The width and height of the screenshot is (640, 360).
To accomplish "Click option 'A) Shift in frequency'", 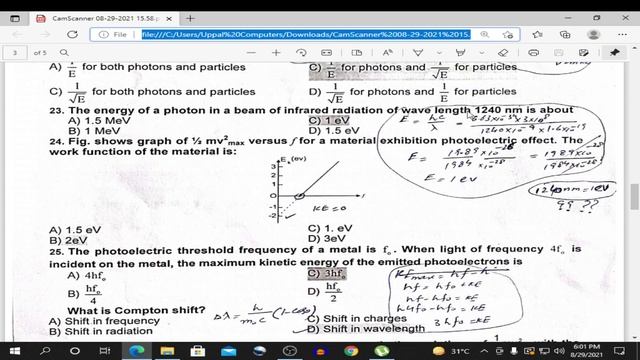I will pos(104,321).
